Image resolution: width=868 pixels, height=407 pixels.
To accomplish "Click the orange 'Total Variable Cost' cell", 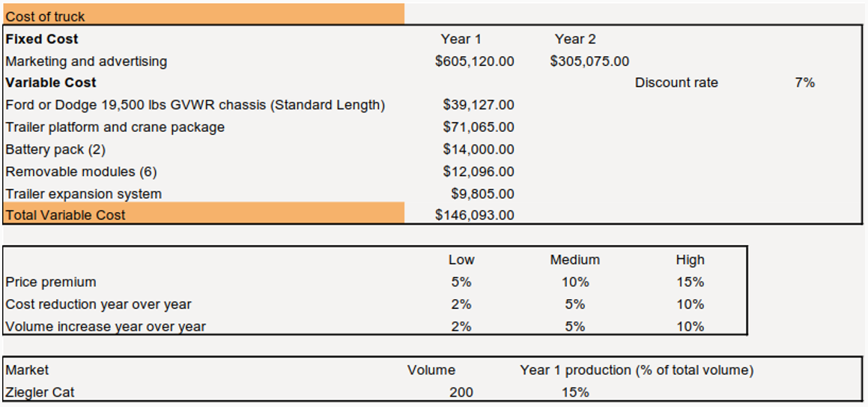I will click(202, 215).
